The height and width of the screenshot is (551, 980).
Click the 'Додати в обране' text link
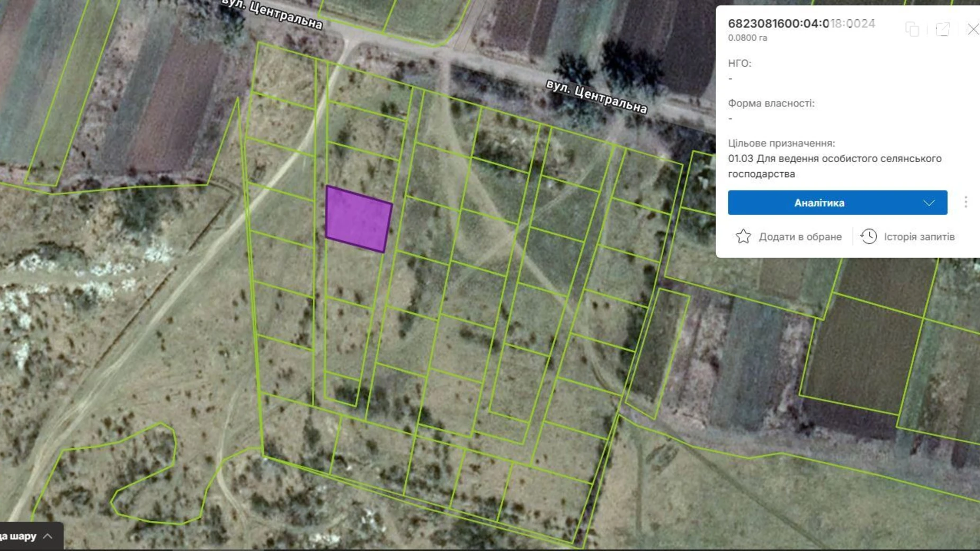point(800,237)
